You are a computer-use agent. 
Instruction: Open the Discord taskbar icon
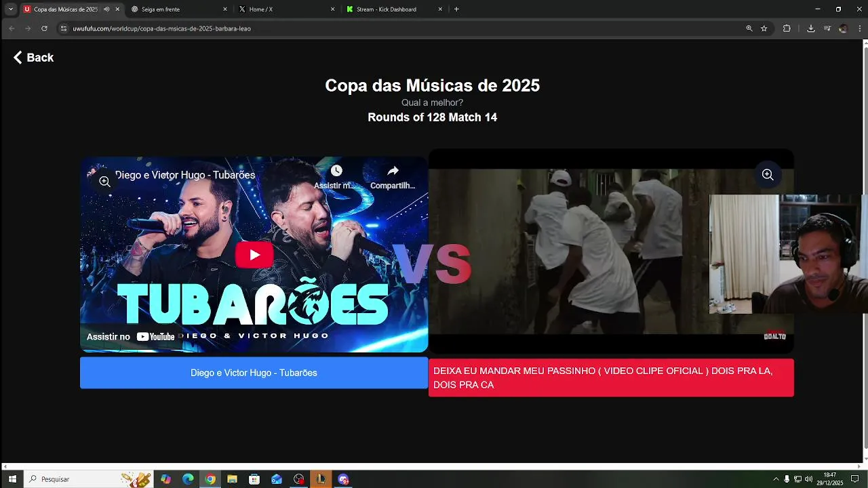(x=343, y=479)
